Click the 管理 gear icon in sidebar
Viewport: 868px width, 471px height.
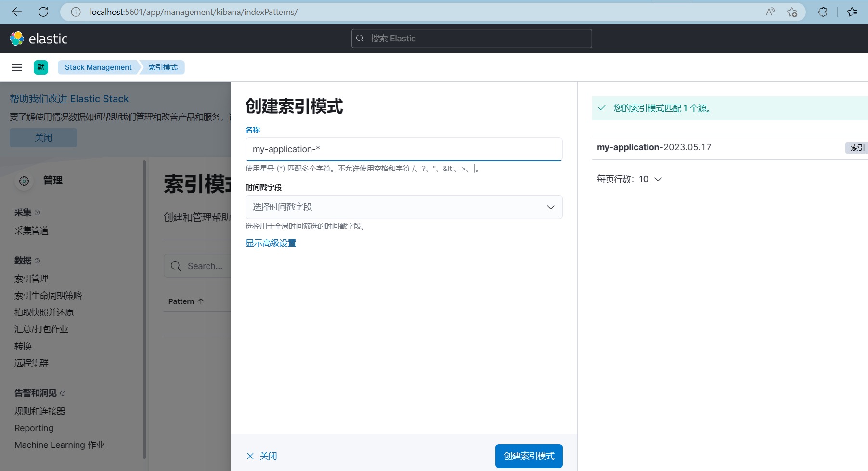[x=24, y=181]
